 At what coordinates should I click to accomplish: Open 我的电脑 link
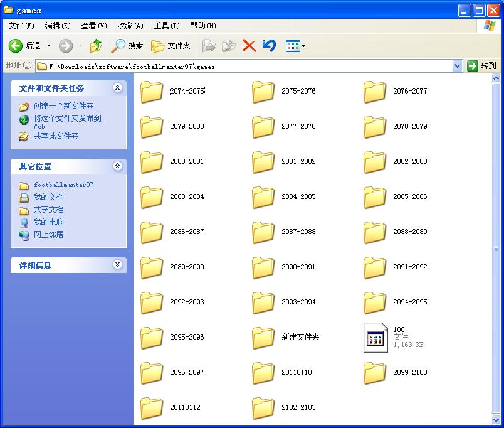point(48,222)
